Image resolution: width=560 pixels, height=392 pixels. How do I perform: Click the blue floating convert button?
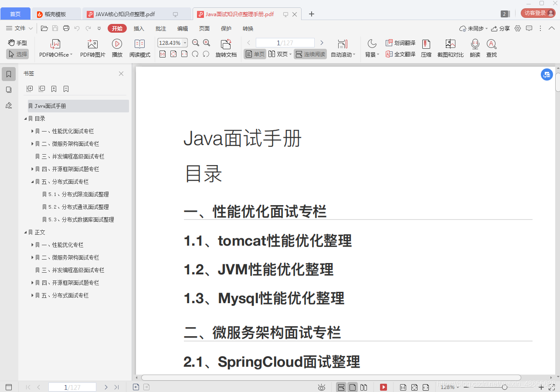547,74
